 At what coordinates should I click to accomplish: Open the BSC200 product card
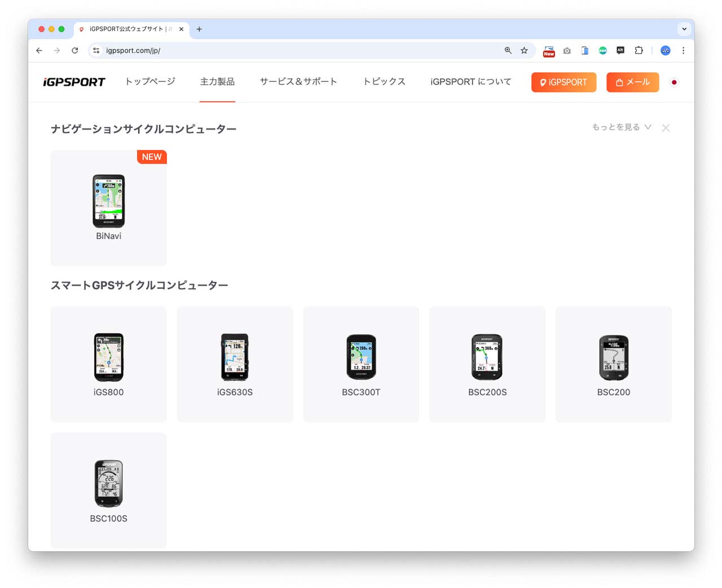click(x=614, y=364)
